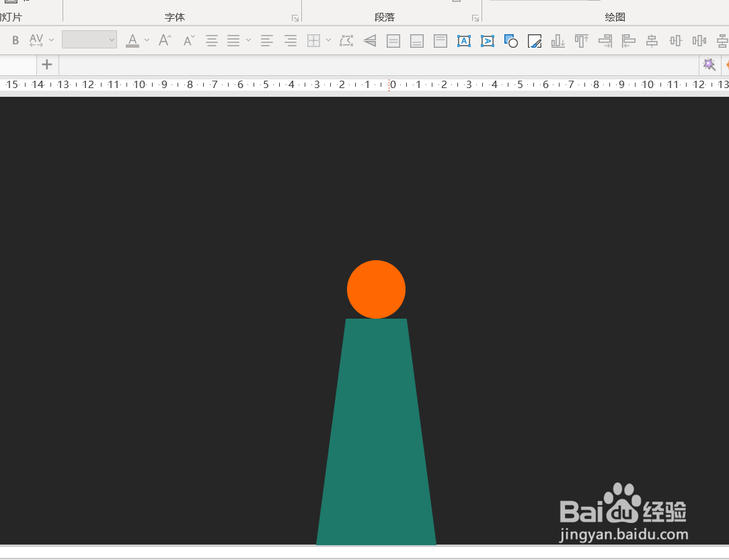Viewport: 729px width, 560px height.
Task: Align objects to vertical middle
Action: (x=675, y=41)
